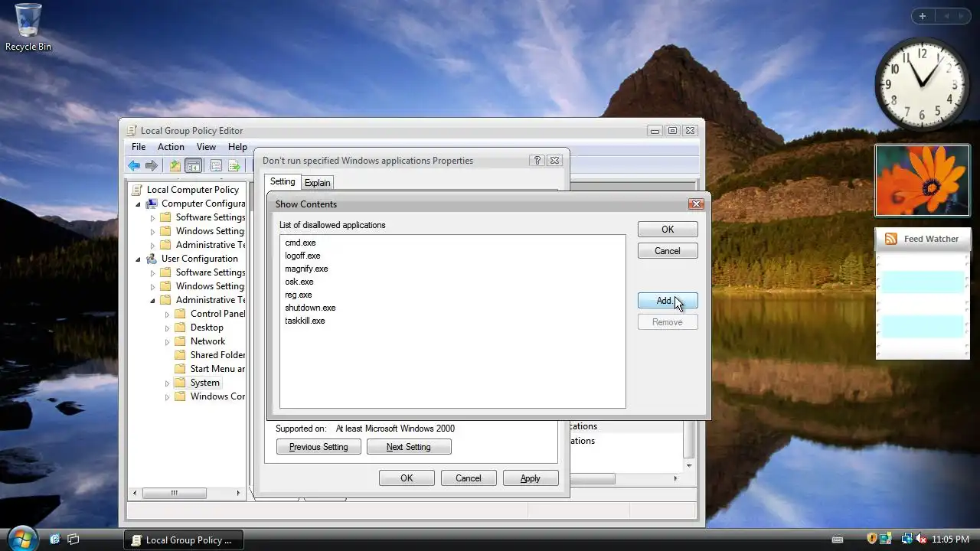Click the Shared Folders folder icon
This screenshot has width=980, height=551.
[180, 355]
